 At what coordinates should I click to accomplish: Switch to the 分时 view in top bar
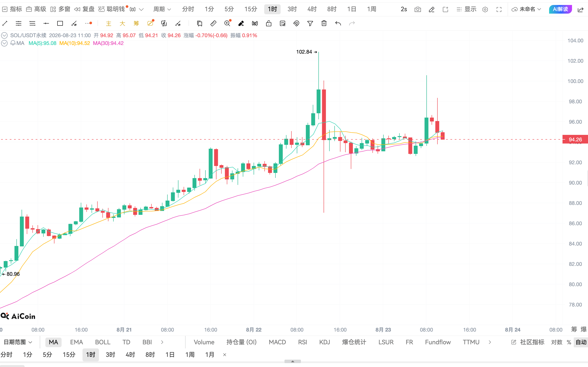tap(188, 9)
